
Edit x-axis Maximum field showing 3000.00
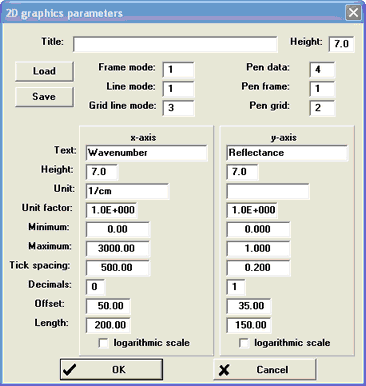118,249
